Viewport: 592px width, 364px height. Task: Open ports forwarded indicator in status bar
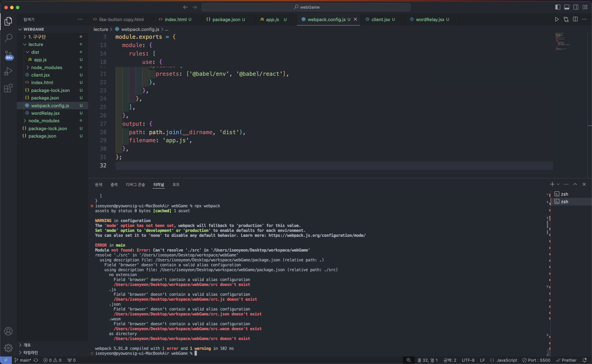point(71,360)
